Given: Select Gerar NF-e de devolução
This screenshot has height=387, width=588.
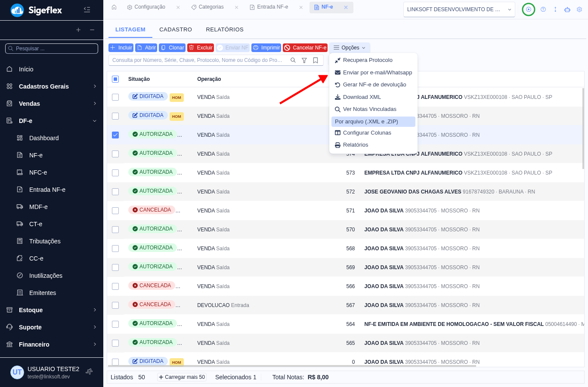Looking at the screenshot, I should pos(373,85).
